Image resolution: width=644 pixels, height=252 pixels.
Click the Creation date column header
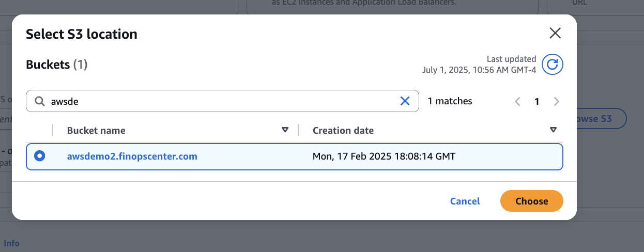[343, 131]
